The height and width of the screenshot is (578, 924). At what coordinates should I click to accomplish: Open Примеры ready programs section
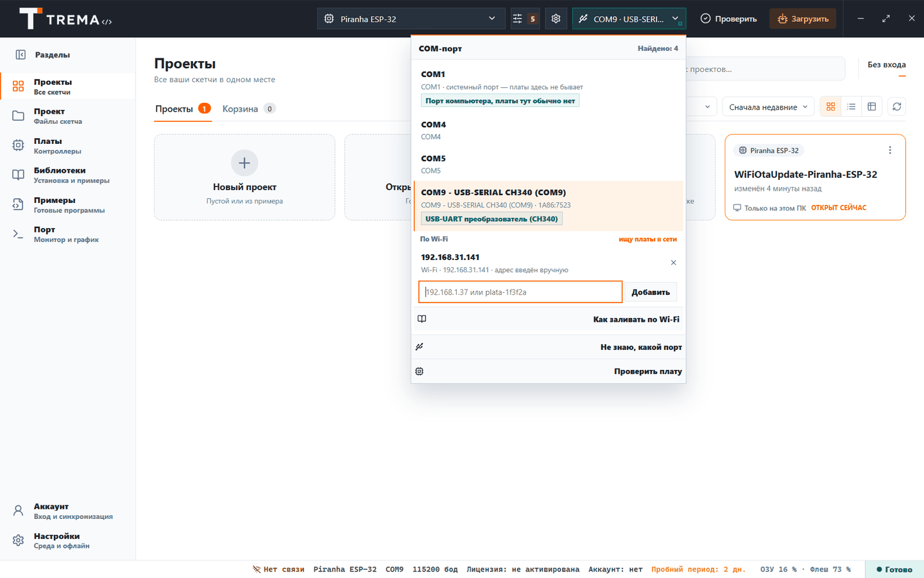68,205
